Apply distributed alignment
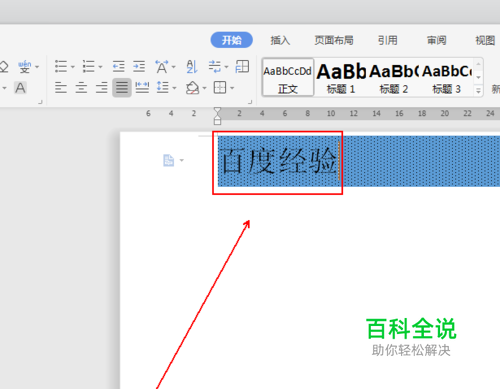This screenshot has width=500, height=389. tap(142, 88)
